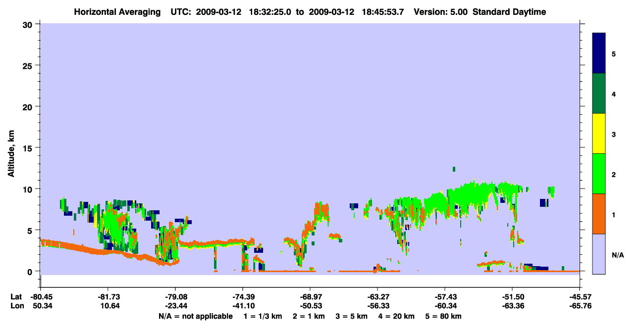The height and width of the screenshot is (330, 644).
Task: Click the isolated green pixel above 12 km
Action: (454, 169)
